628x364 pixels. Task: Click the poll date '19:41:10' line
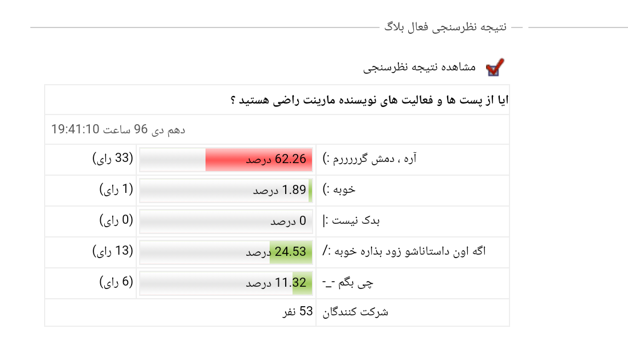pyautogui.click(x=118, y=129)
